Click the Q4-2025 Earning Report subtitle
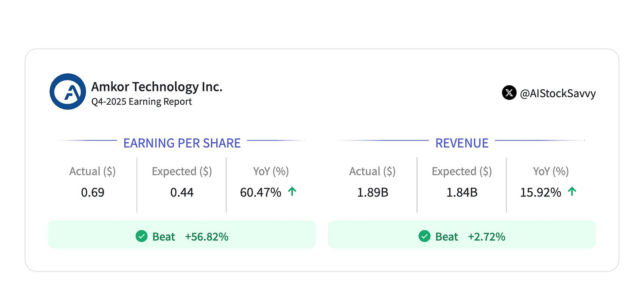 (142, 102)
